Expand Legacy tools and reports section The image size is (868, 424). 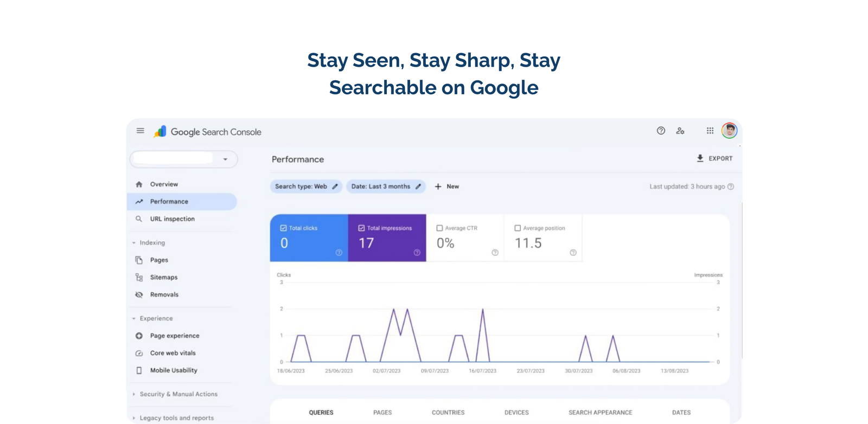point(134,418)
